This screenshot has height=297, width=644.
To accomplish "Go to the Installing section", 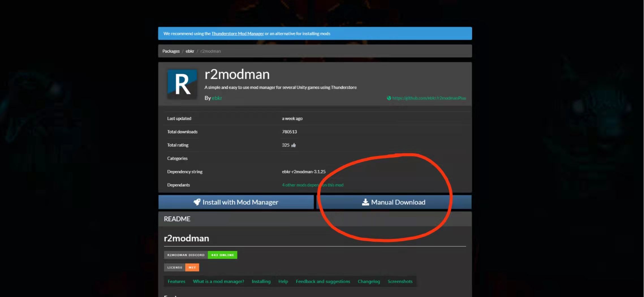I will (261, 281).
